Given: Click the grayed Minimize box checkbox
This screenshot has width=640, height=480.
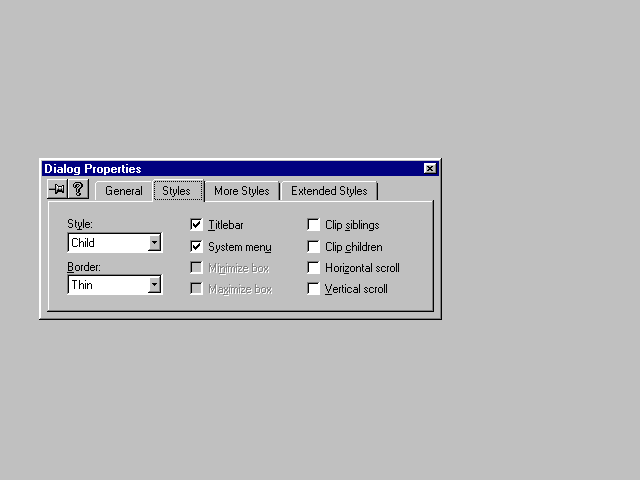Looking at the screenshot, I should (197, 268).
